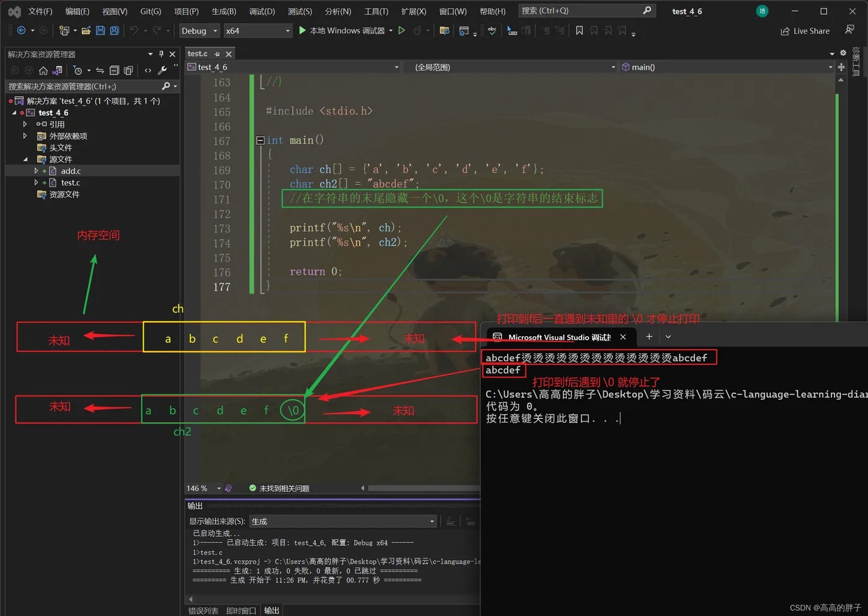Expand the 引用 node
868x616 pixels.
(25, 124)
